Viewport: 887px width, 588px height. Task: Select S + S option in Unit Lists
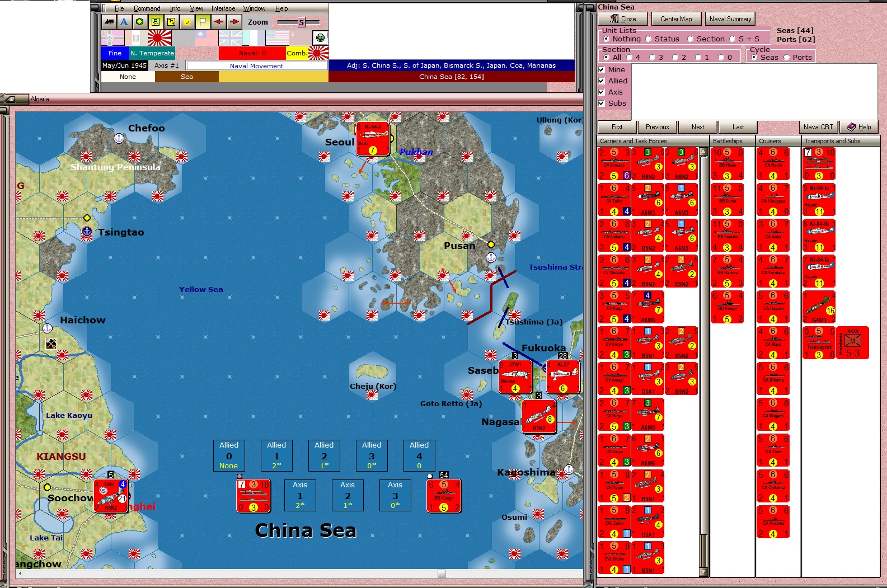733,39
